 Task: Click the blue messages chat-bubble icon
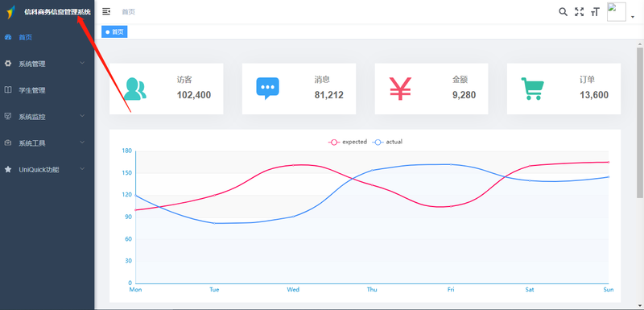(268, 89)
